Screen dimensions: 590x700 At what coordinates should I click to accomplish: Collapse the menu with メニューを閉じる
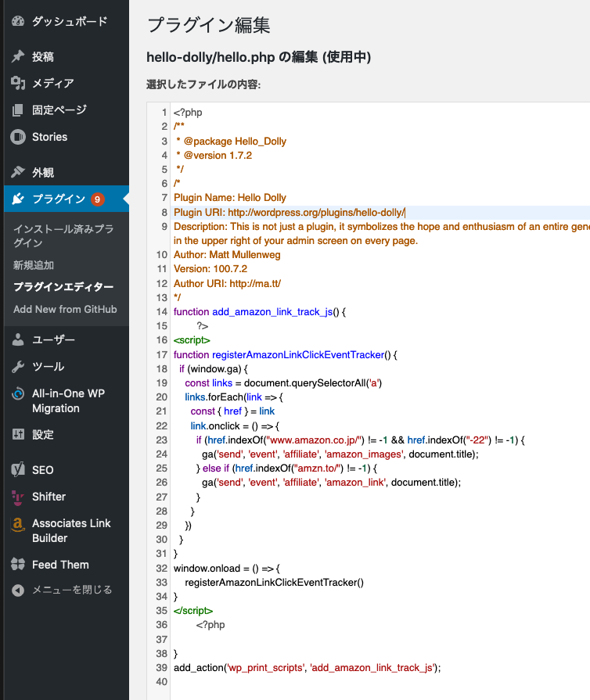pyautogui.click(x=72, y=591)
